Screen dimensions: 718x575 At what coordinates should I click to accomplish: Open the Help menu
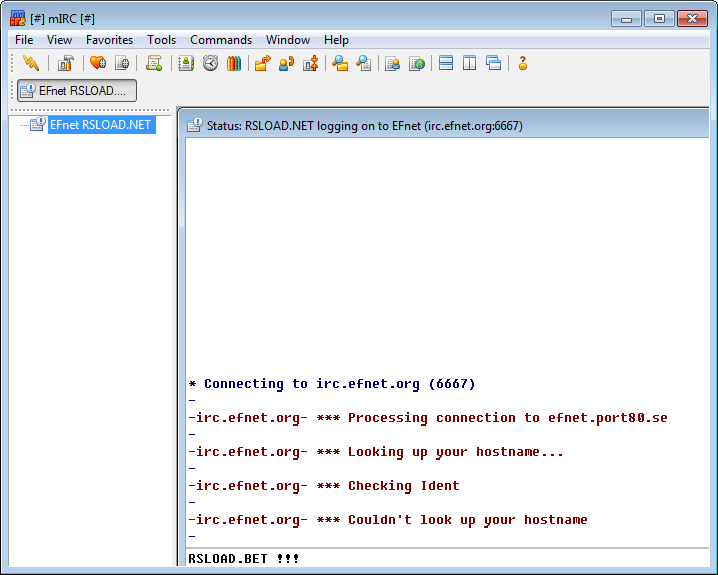(336, 40)
